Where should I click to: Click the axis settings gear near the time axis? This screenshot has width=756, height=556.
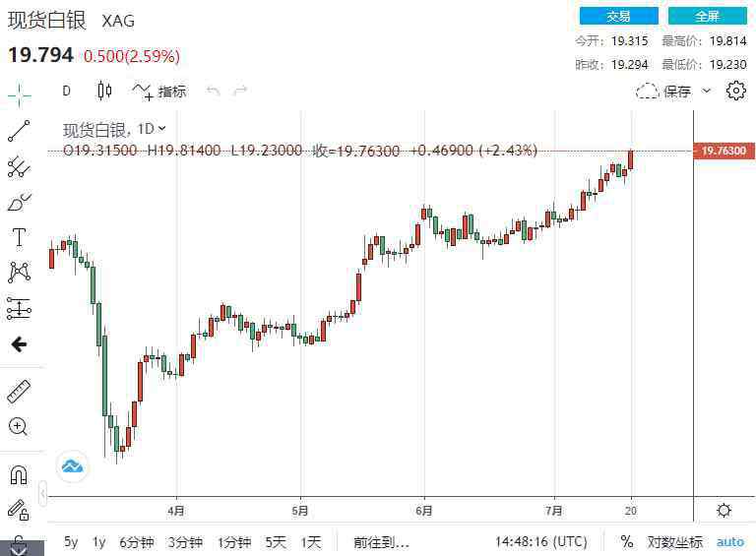click(x=724, y=510)
